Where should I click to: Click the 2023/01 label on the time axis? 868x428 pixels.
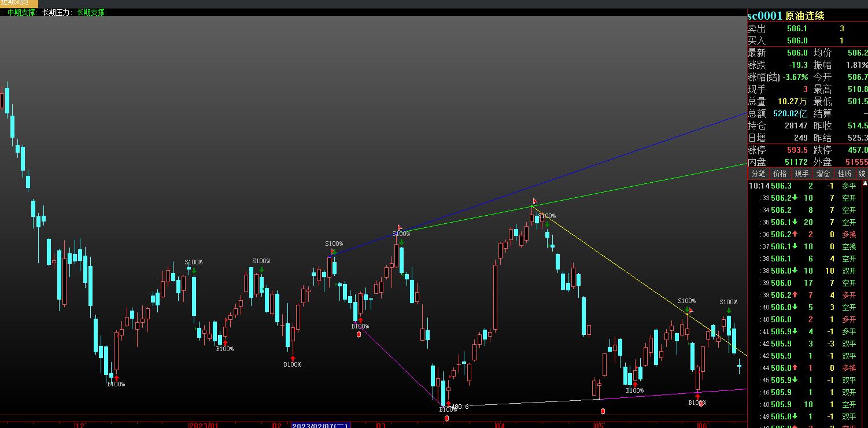[204, 426]
